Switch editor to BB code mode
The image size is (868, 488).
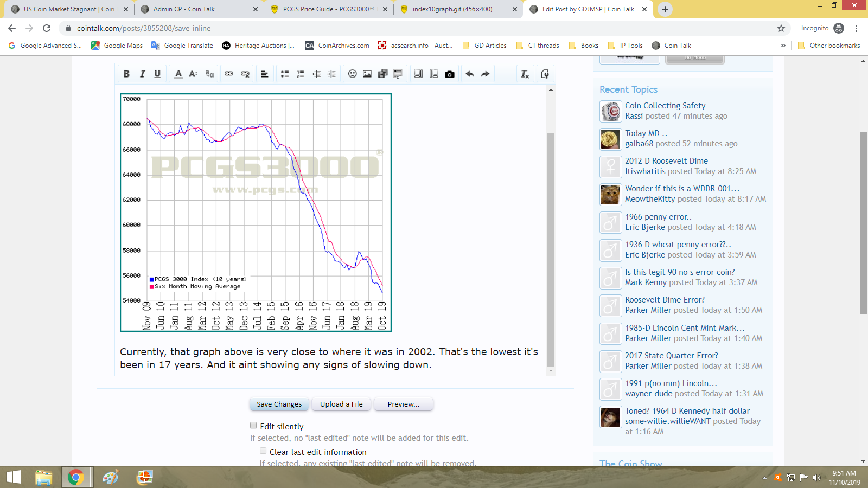pyautogui.click(x=545, y=74)
